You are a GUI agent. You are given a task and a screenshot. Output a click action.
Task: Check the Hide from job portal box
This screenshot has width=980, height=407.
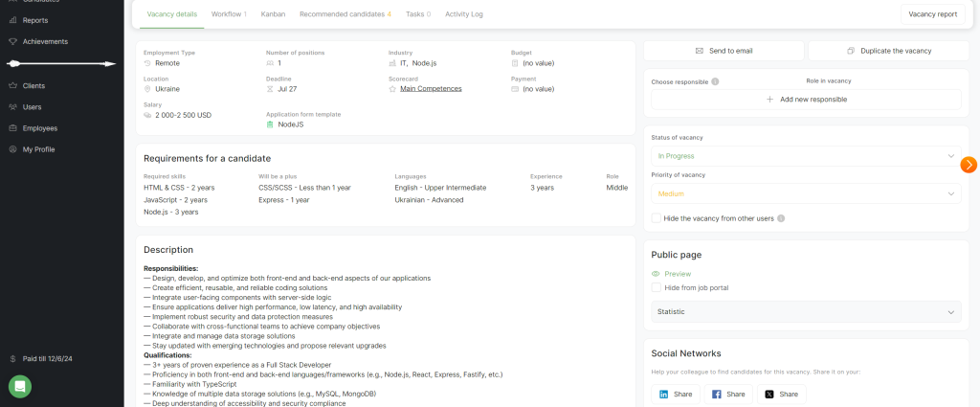click(656, 287)
